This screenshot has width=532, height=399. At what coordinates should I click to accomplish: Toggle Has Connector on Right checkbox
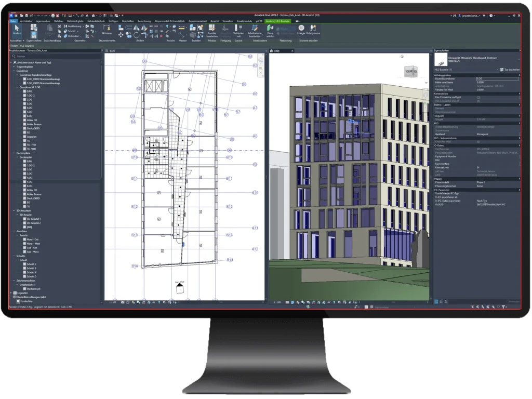[478, 97]
